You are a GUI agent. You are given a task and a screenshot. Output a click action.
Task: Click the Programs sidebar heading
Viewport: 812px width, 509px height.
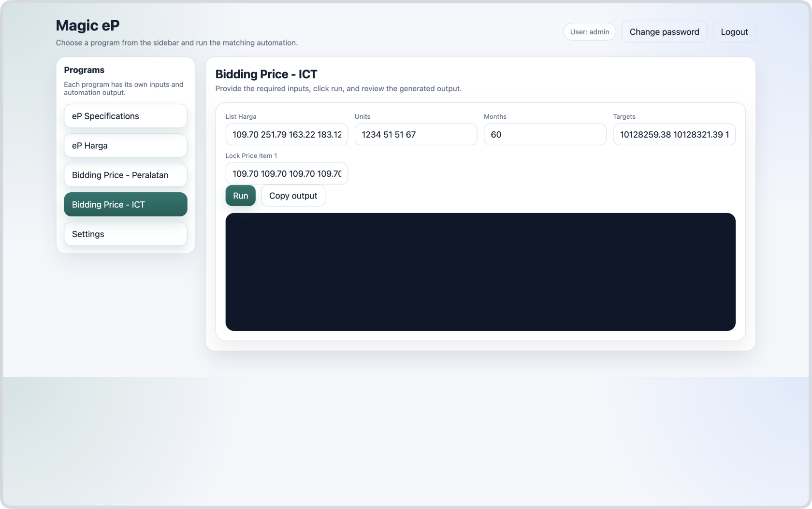84,70
